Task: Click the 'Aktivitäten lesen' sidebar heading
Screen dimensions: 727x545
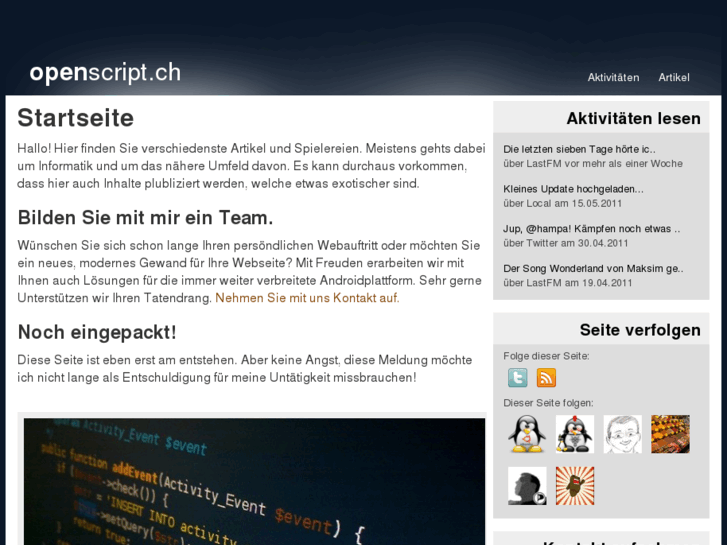Action: click(x=633, y=119)
